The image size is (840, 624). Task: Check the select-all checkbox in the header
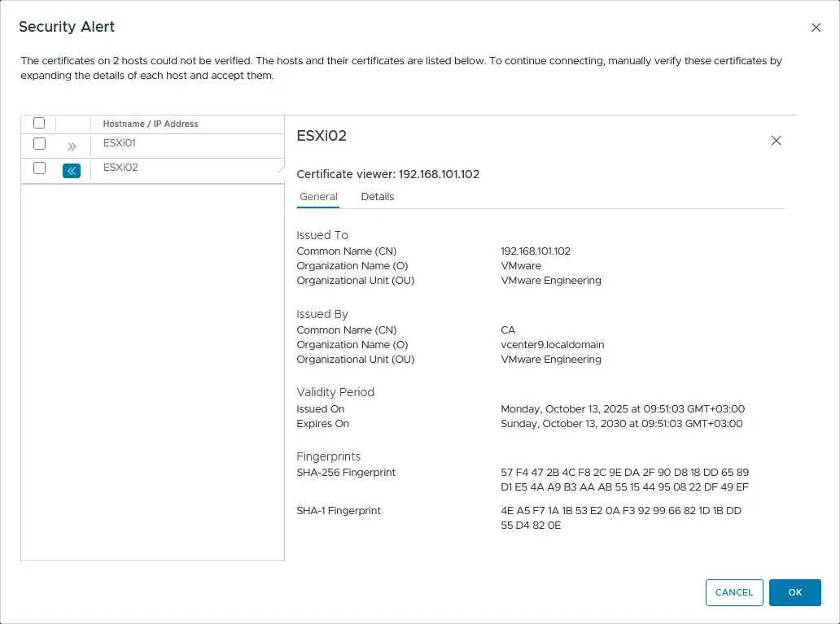[39, 122]
